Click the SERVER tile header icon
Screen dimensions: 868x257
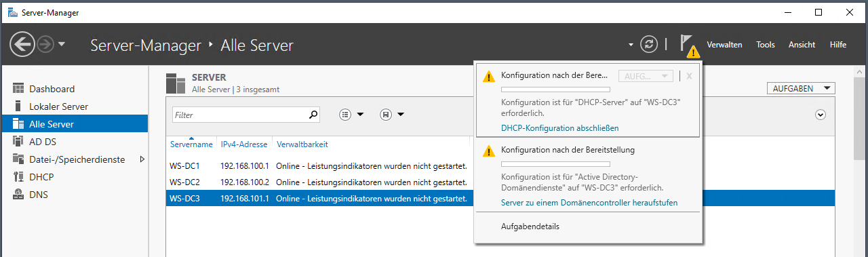176,83
